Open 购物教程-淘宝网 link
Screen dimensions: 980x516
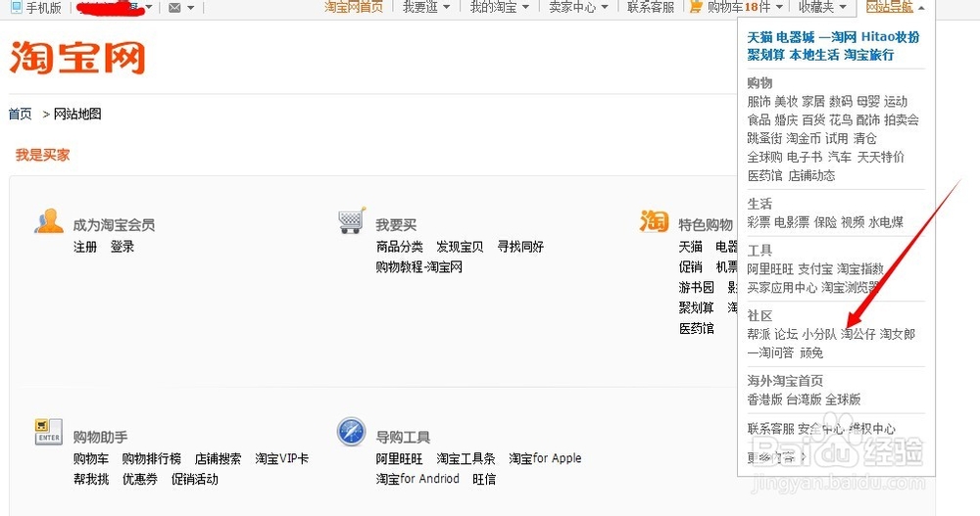(x=418, y=266)
